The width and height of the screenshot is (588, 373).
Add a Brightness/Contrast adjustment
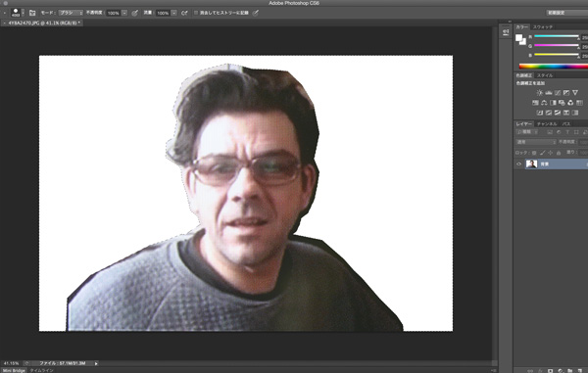tap(539, 92)
